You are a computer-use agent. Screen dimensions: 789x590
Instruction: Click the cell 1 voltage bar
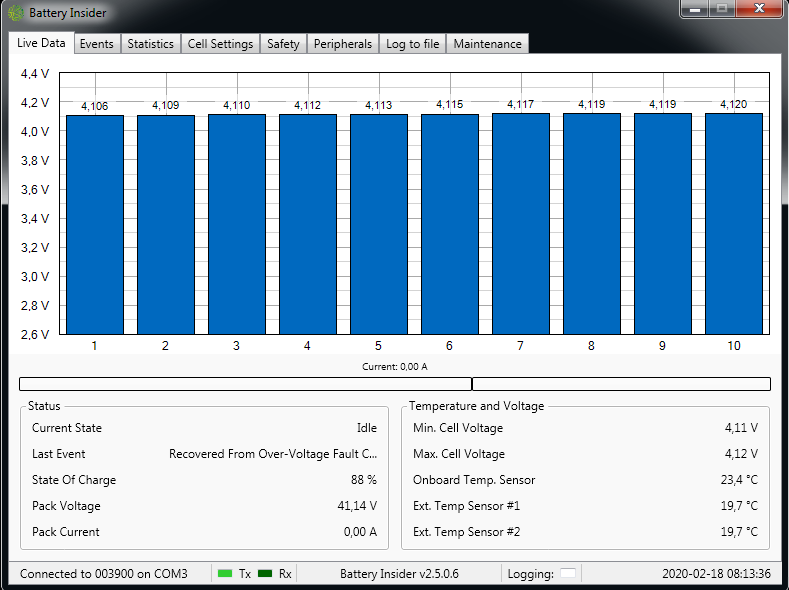(x=95, y=224)
